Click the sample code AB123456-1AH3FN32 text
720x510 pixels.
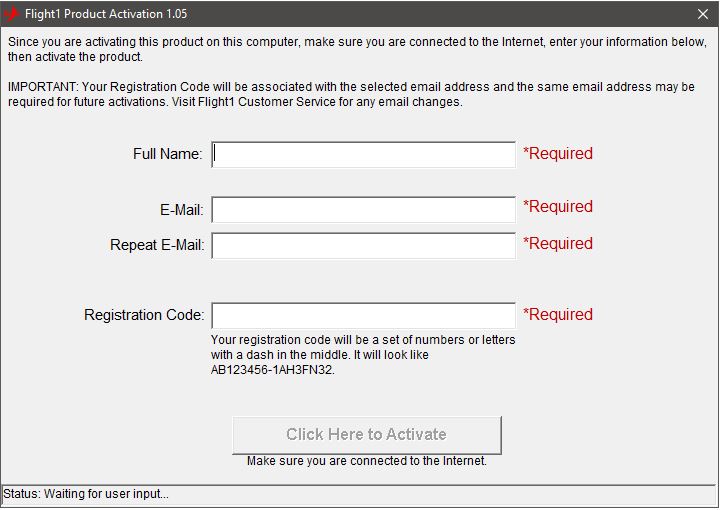click(271, 370)
